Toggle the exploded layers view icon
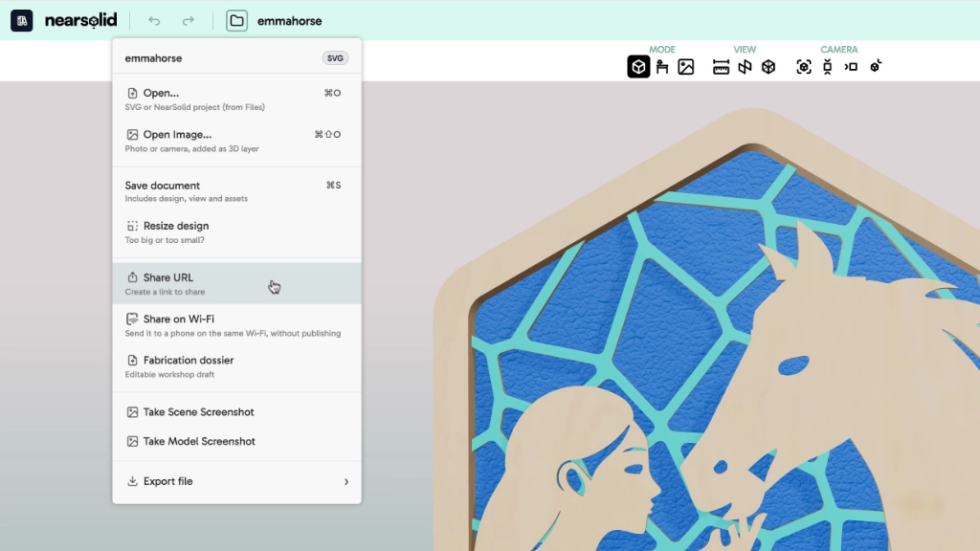The image size is (980, 551). coord(745,67)
